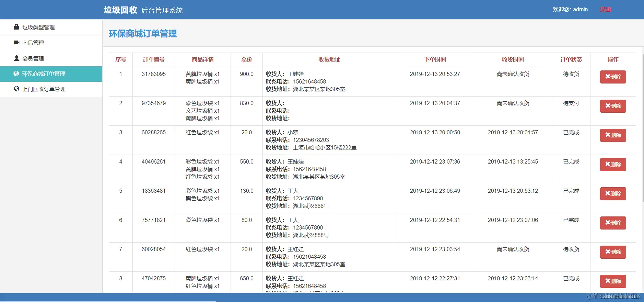Click globe icon beside 环保商城订单管理
This screenshot has width=644, height=302.
pos(16,74)
